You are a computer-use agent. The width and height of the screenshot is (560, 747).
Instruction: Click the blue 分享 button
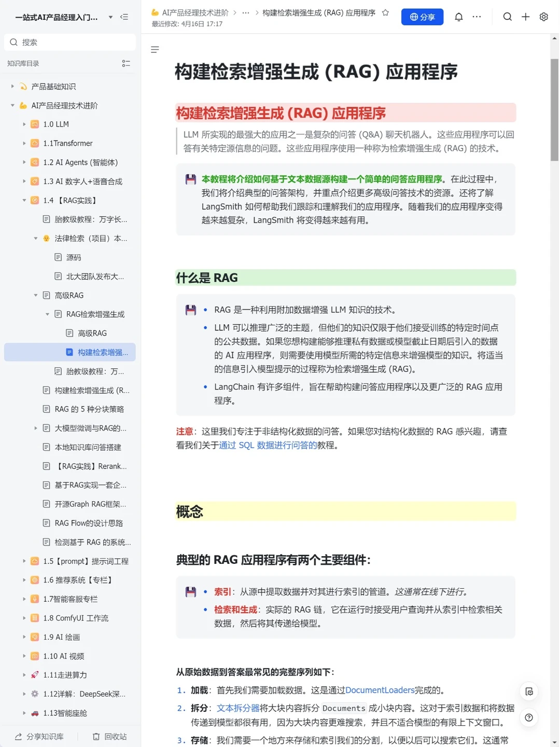click(422, 17)
